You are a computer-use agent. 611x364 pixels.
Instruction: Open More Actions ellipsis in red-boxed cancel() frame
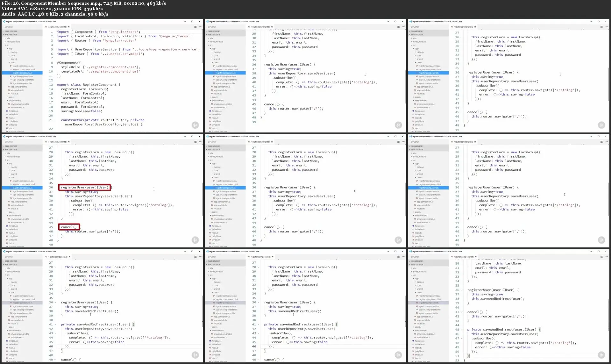pos(200,142)
